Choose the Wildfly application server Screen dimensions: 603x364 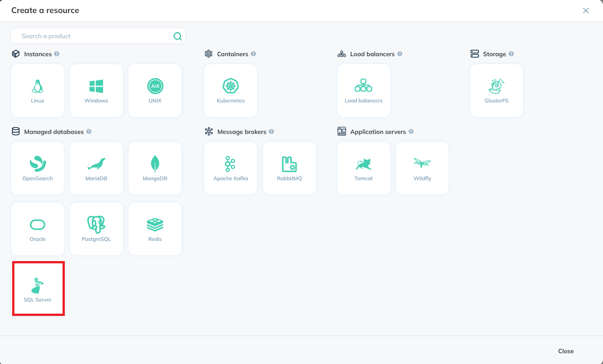[x=422, y=168]
